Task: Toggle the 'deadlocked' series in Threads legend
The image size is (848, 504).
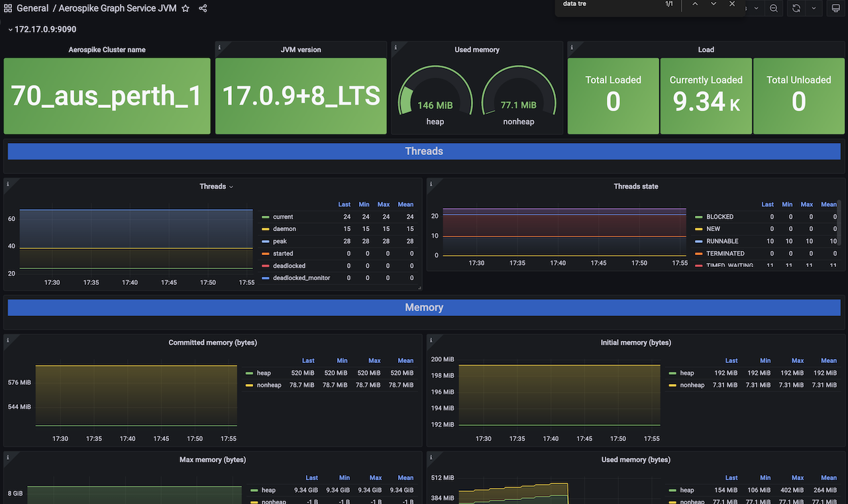Action: click(289, 266)
